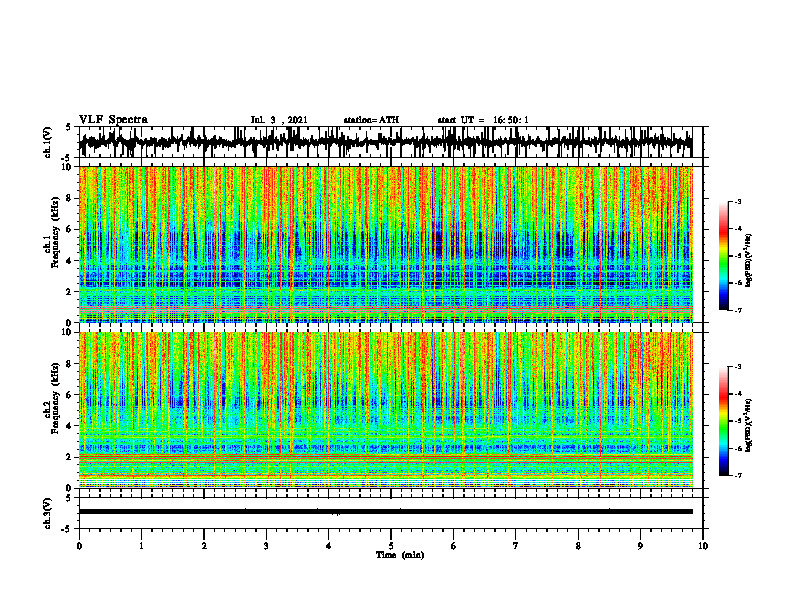The width and height of the screenshot is (792, 612).
Task: Click the ch.3 flat waveform trace
Action: [385, 512]
